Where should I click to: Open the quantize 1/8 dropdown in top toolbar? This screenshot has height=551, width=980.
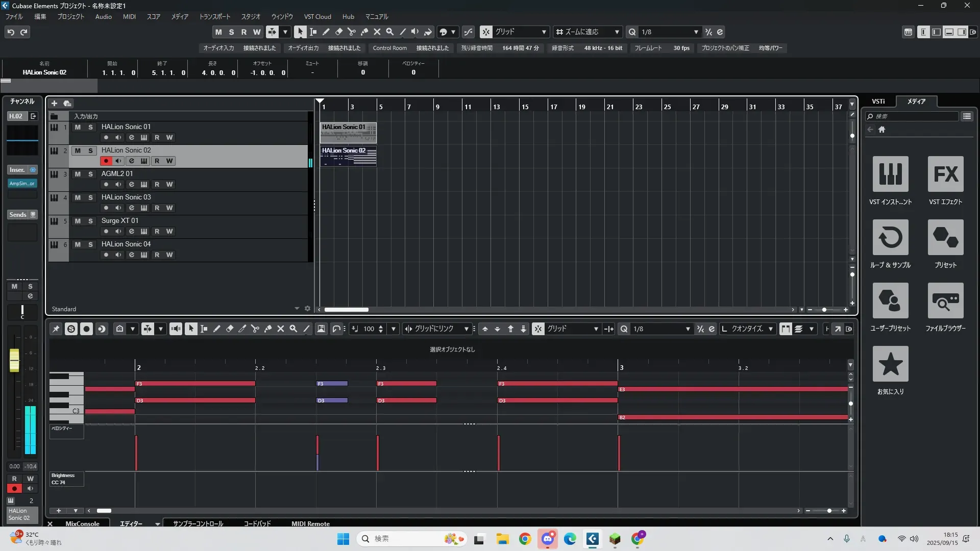696,32
